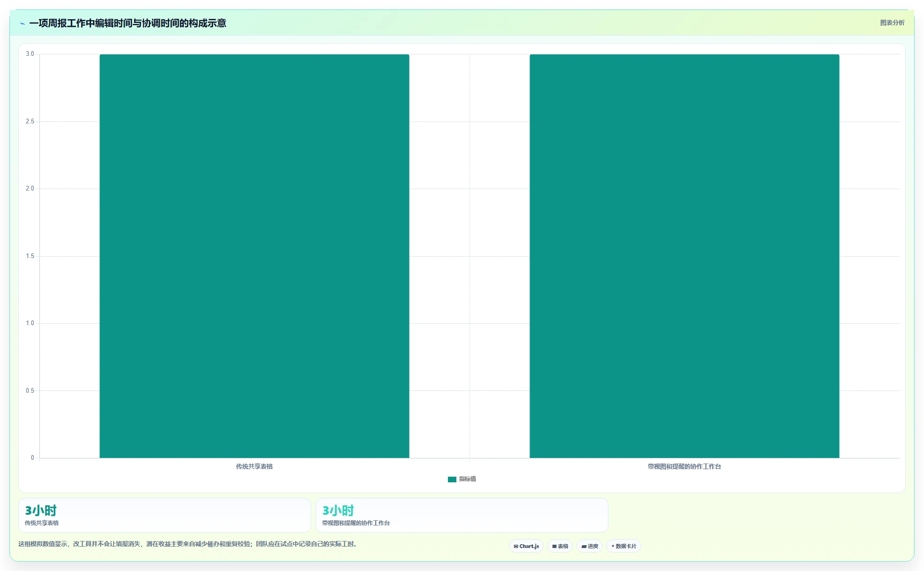Click the y-axis tick 2.5
Screen dimensions: 924x571
pyautogui.click(x=30, y=122)
